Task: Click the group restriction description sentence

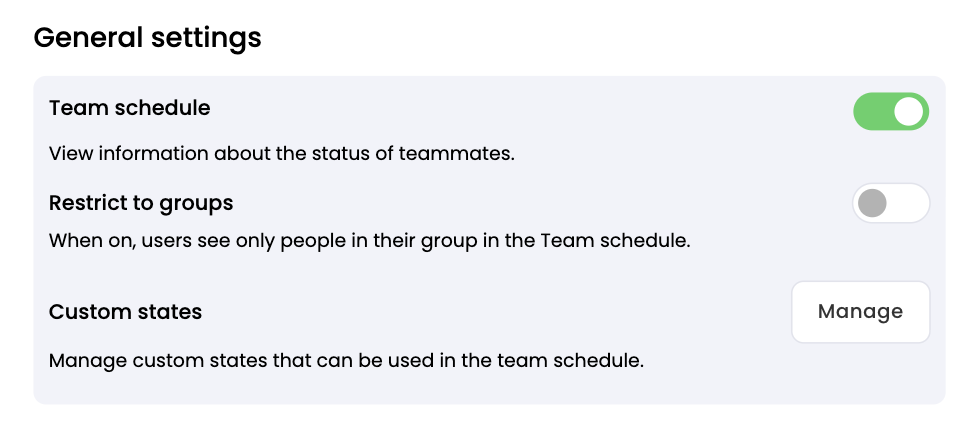Action: (369, 241)
